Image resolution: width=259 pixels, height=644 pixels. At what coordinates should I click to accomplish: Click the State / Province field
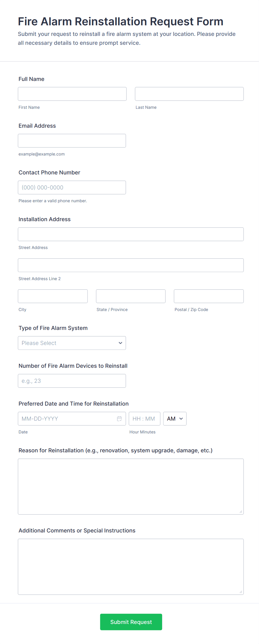pyautogui.click(x=131, y=296)
